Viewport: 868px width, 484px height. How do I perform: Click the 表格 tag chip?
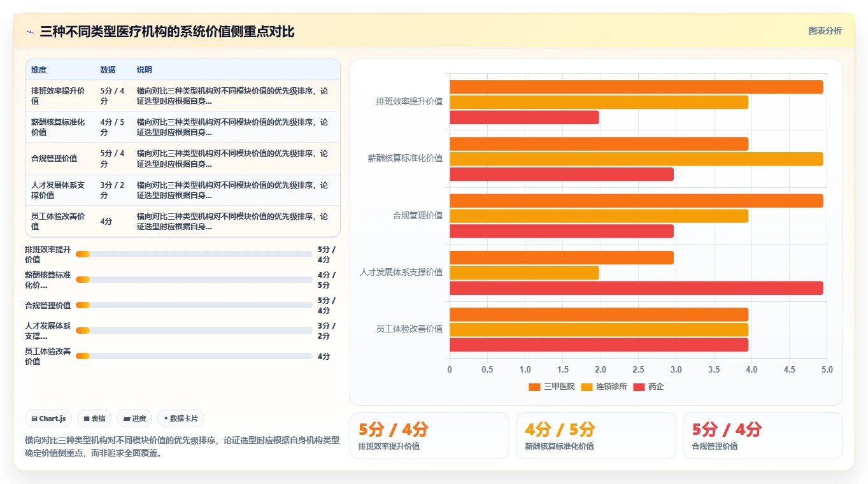[94, 418]
